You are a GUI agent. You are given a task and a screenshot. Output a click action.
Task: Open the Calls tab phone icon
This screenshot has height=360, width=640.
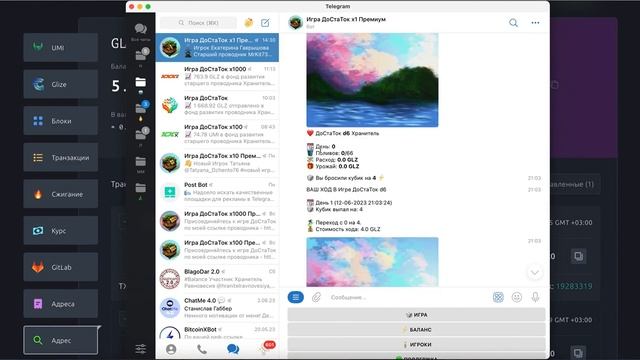point(202,349)
